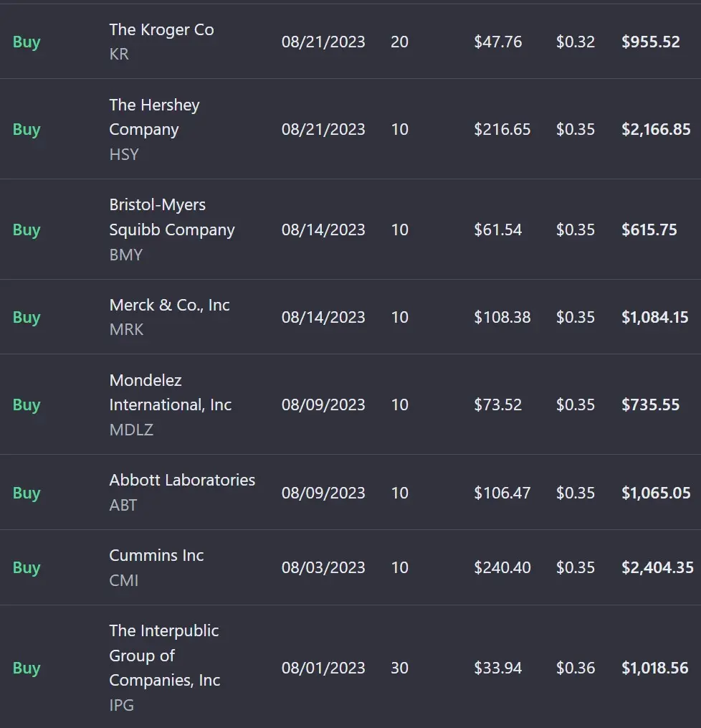Select the $2,404.35 total for Cummins
Image resolution: width=701 pixels, height=728 pixels.
click(x=657, y=567)
